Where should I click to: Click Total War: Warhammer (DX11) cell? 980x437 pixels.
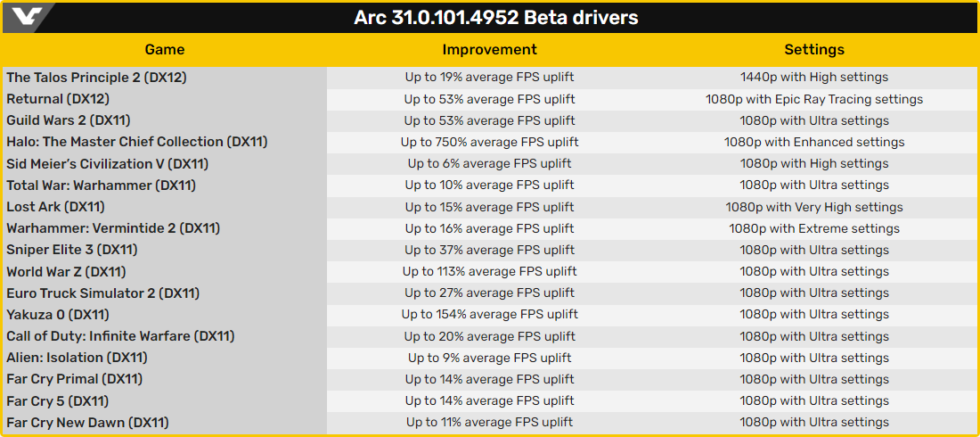[101, 186]
